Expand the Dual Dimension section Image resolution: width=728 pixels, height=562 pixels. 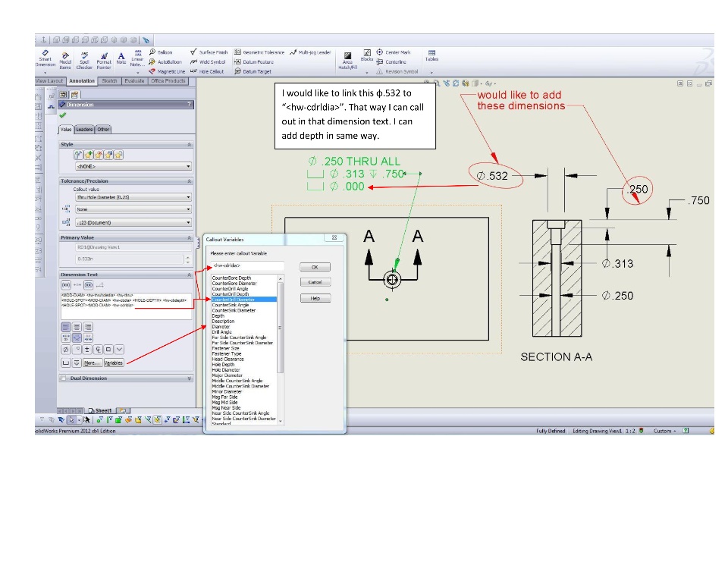pos(189,378)
